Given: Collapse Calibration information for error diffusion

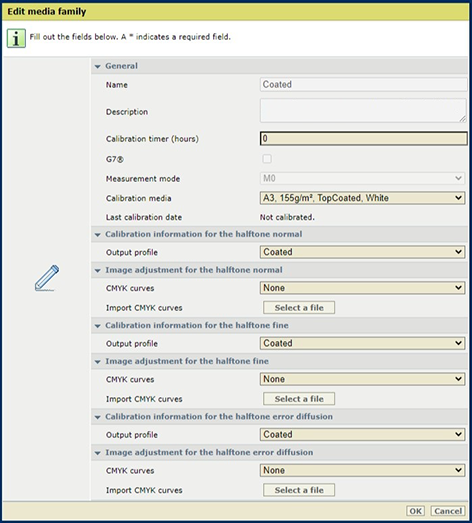Looking at the screenshot, I should [97, 417].
